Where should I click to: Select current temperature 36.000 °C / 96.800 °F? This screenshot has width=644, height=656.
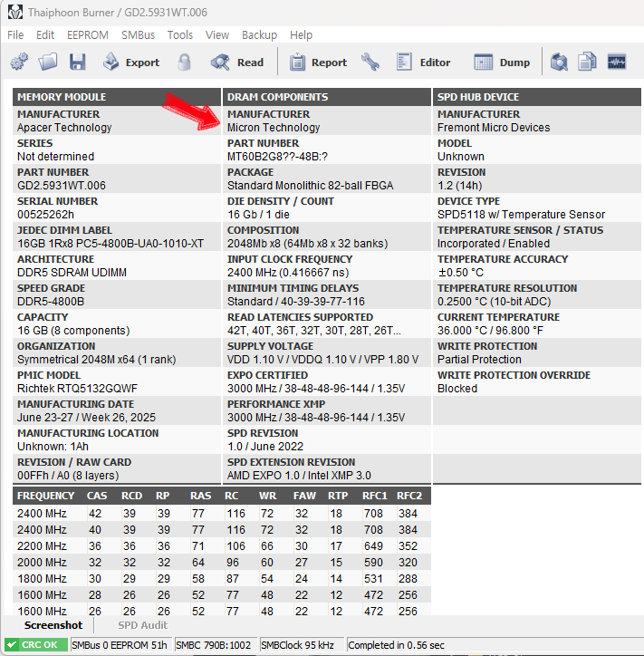[491, 331]
